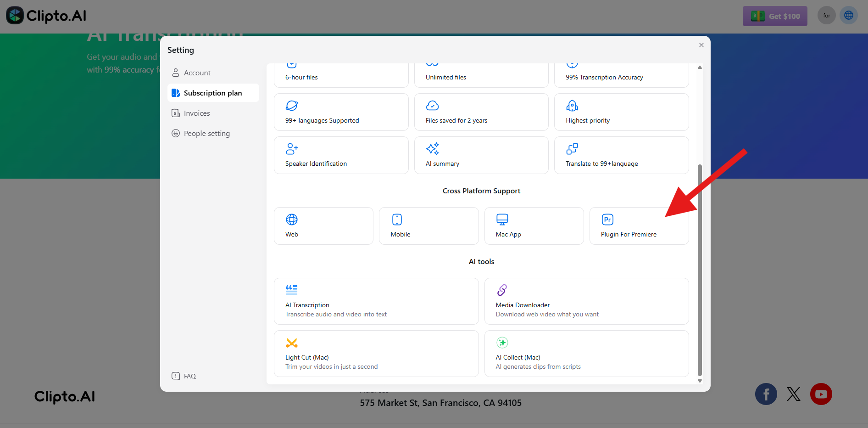
Task: Click the Mac App monitor icon
Action: (x=502, y=220)
